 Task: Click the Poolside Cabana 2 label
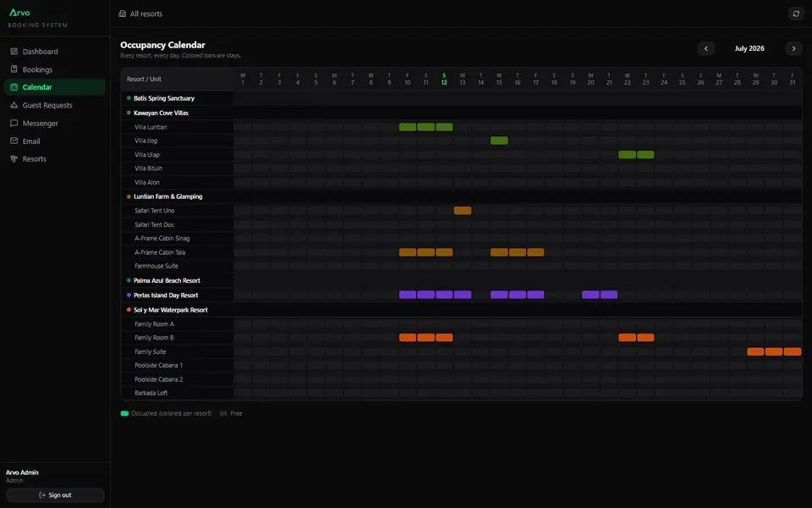click(x=159, y=379)
